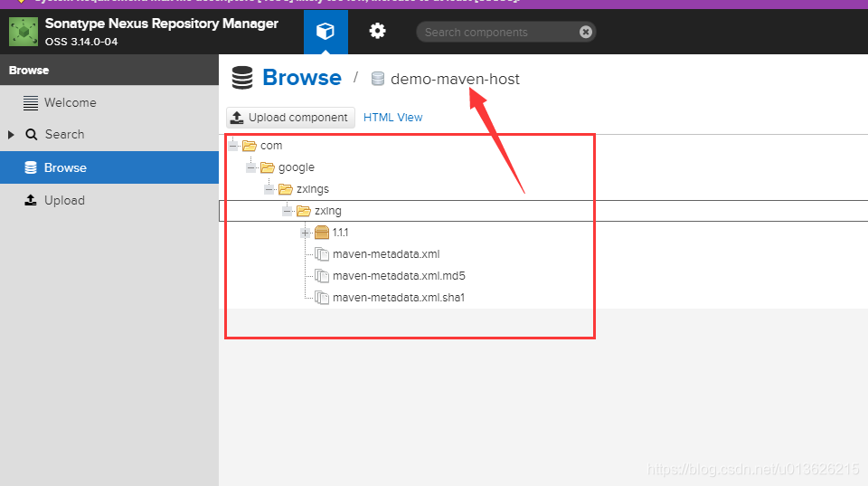Collapse the com folder node
Image resolution: width=868 pixels, height=486 pixels.
tap(233, 146)
